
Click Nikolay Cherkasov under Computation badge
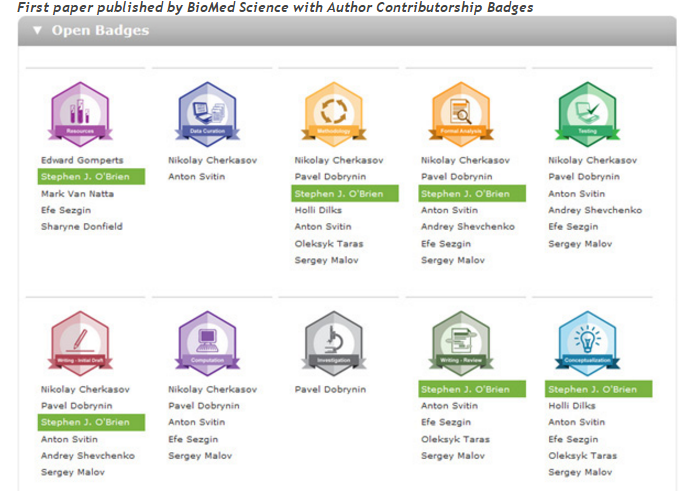click(213, 389)
